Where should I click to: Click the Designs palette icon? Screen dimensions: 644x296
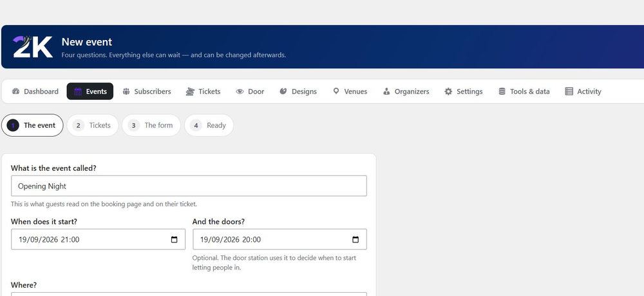283,92
